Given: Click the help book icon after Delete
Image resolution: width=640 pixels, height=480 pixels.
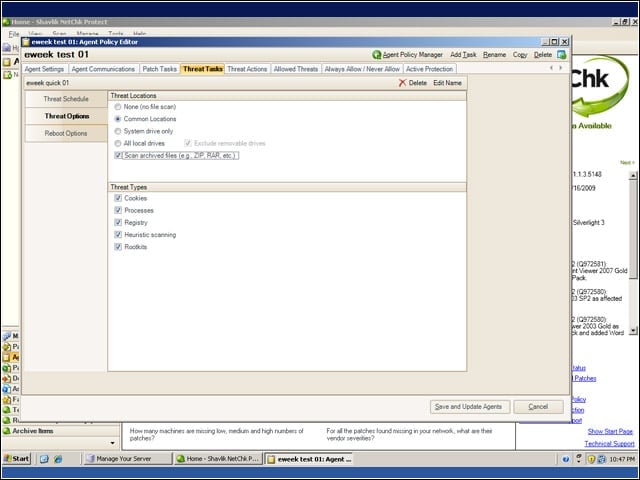Looking at the screenshot, I should tap(562, 55).
